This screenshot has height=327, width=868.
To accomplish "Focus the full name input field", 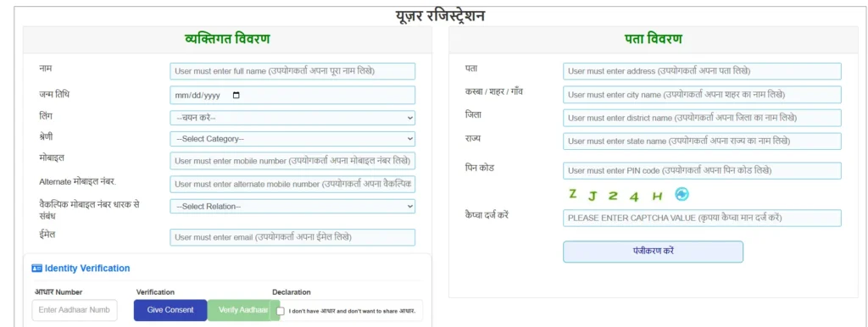I will point(292,71).
